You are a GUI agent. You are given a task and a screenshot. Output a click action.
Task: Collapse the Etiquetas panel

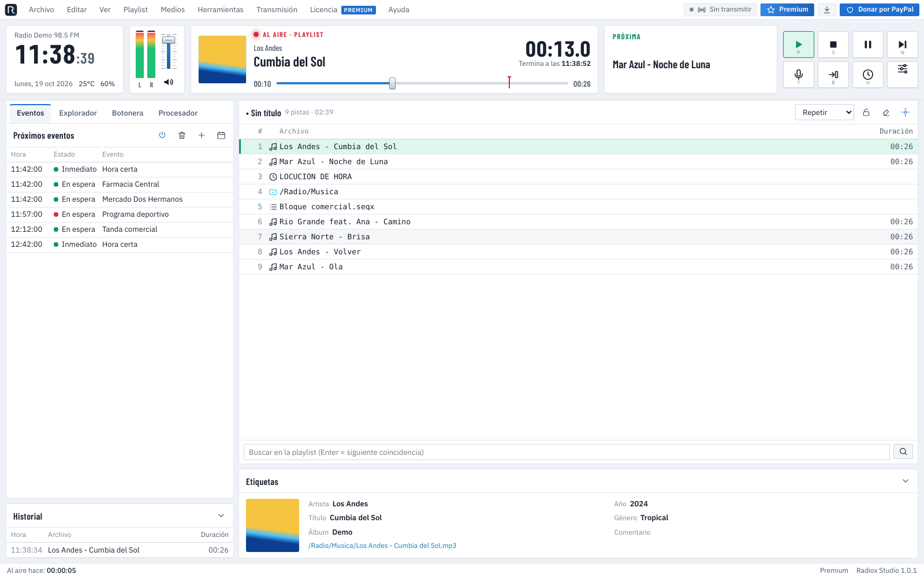point(906,481)
